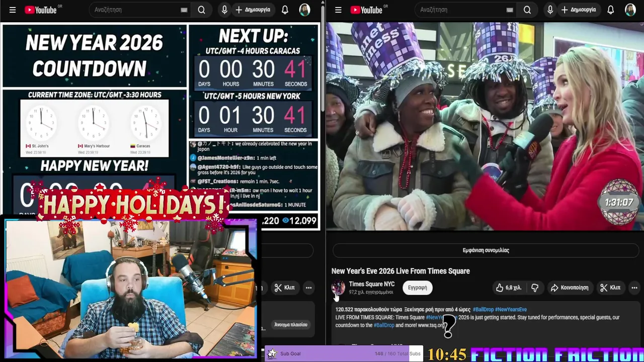Open notifications bell in left window
The width and height of the screenshot is (644, 362).
(285, 10)
